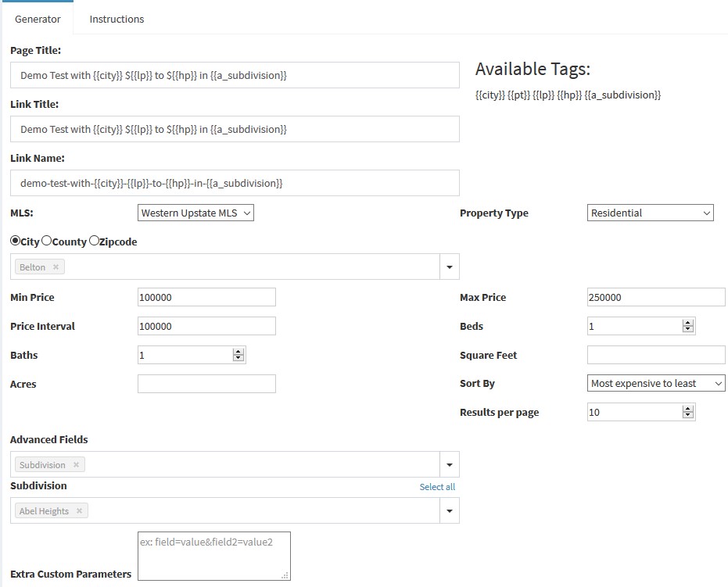This screenshot has height=587, width=728.
Task: Switch to the Instructions tab
Action: (117, 19)
